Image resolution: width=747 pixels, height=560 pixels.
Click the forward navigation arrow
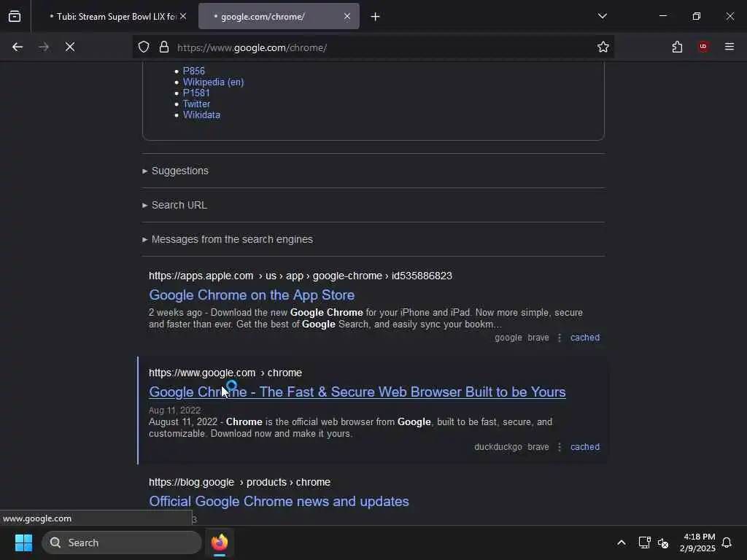point(44,47)
